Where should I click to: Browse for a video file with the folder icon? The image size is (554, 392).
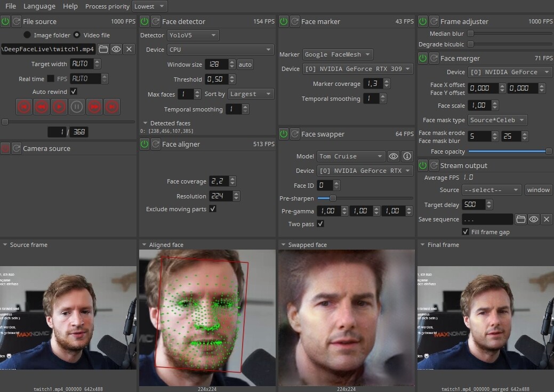[x=103, y=49]
